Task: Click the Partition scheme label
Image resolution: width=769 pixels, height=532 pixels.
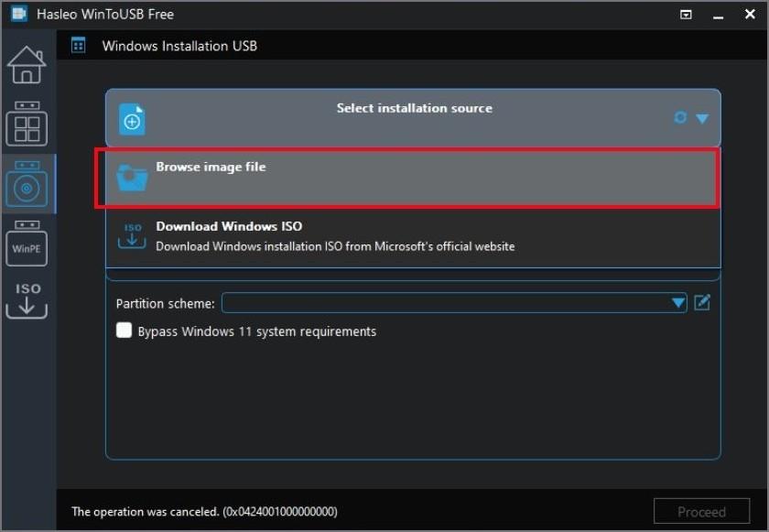Action: coord(166,304)
